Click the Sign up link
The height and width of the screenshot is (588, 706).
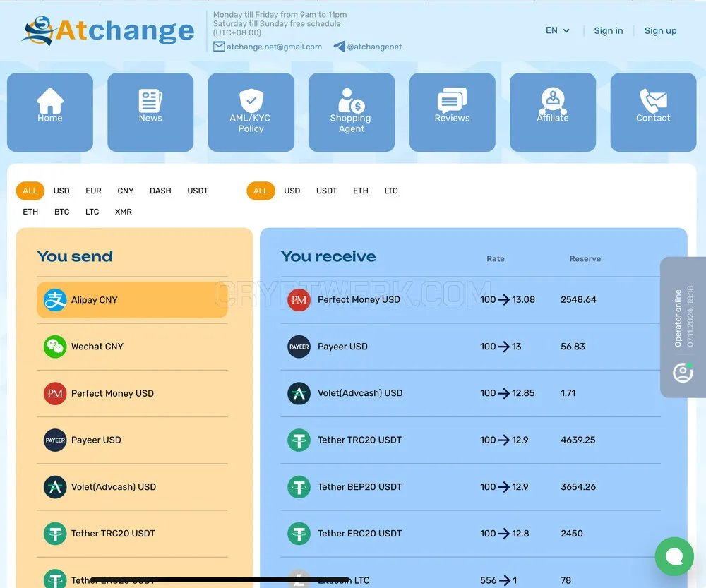coord(661,30)
